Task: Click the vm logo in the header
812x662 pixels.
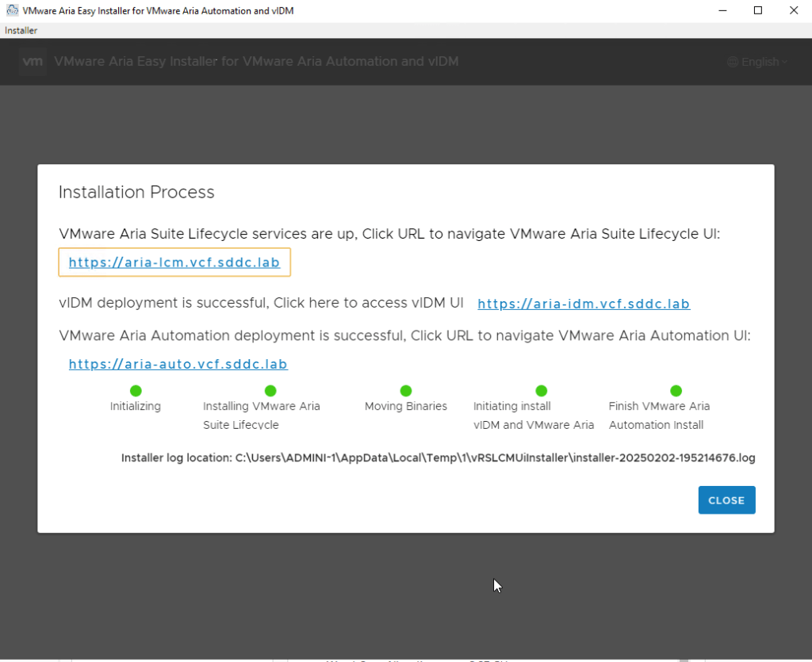Action: pyautogui.click(x=33, y=62)
